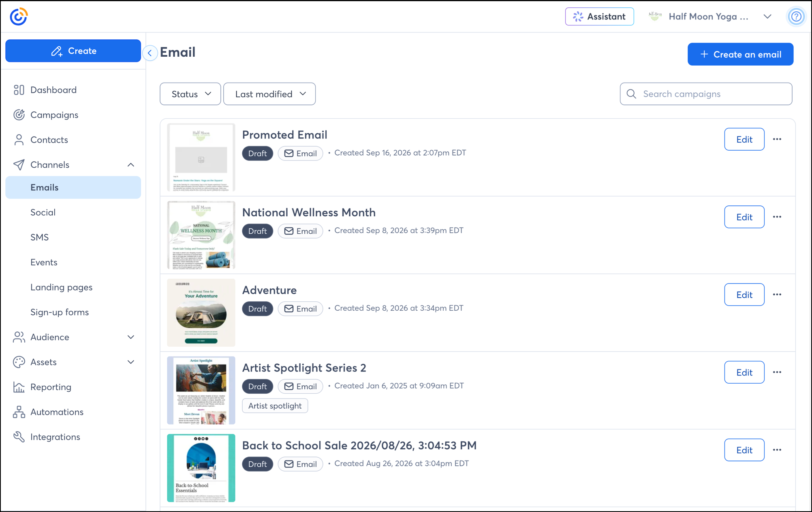
Task: Open the Last modified sort dropdown
Action: [269, 94]
